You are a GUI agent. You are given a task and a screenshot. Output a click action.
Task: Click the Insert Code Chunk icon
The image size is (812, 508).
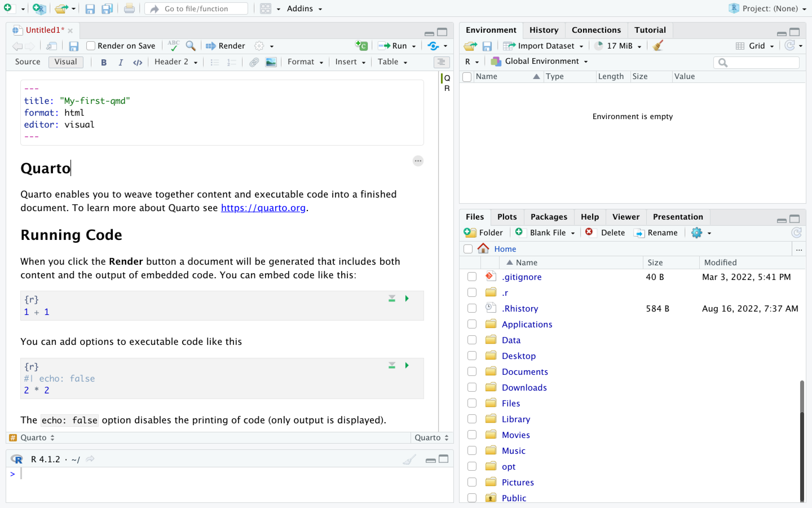pyautogui.click(x=362, y=46)
